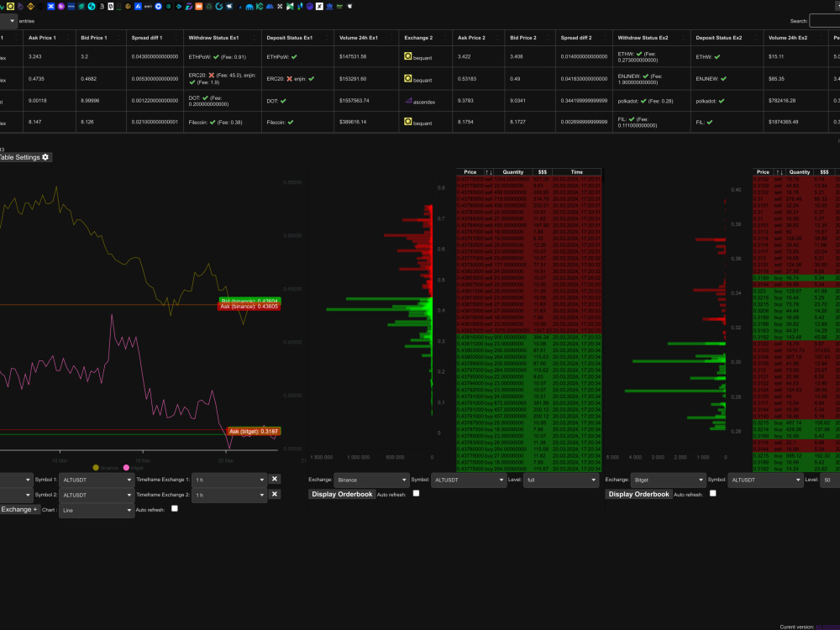Click the blue square slash exchange icon
840x630 pixels.
(139, 7)
